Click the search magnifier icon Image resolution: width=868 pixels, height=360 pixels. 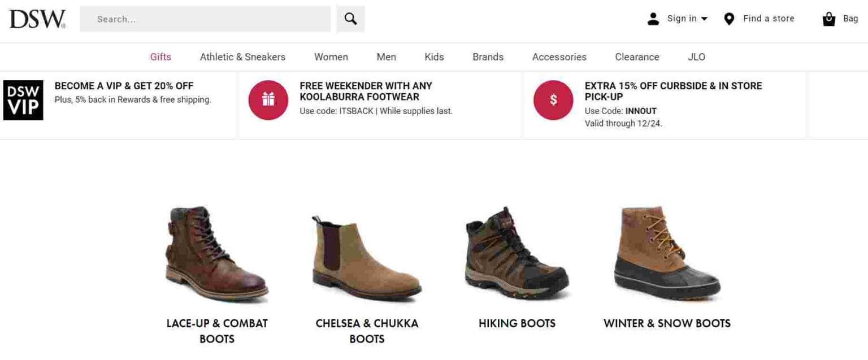click(x=350, y=18)
